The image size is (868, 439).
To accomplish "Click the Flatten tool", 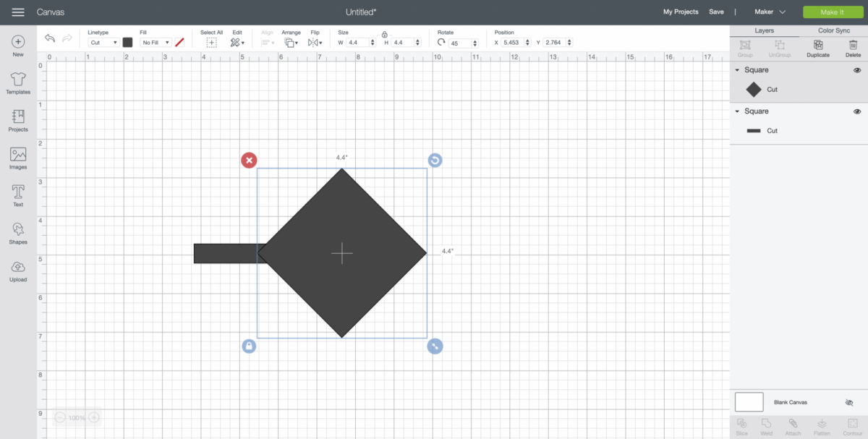I will (x=822, y=427).
